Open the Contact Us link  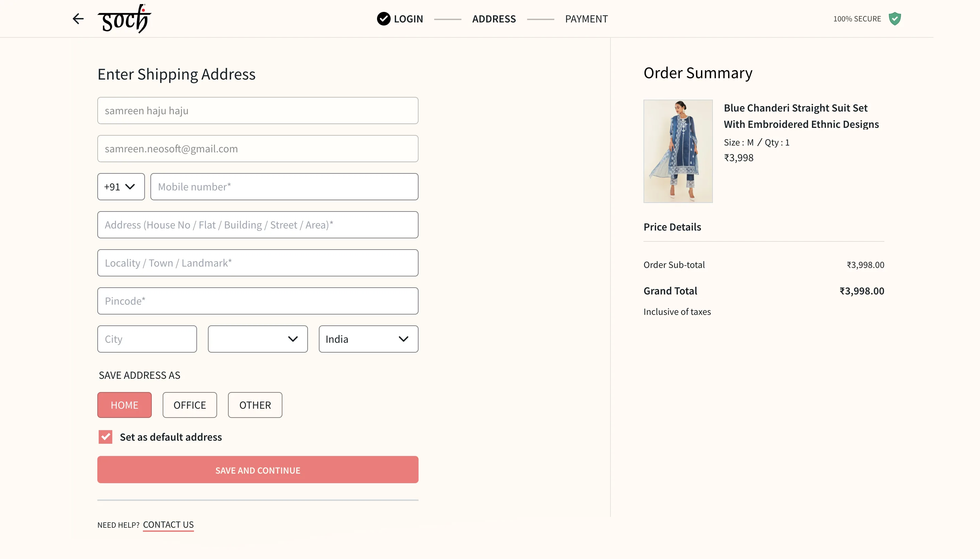[x=168, y=525]
